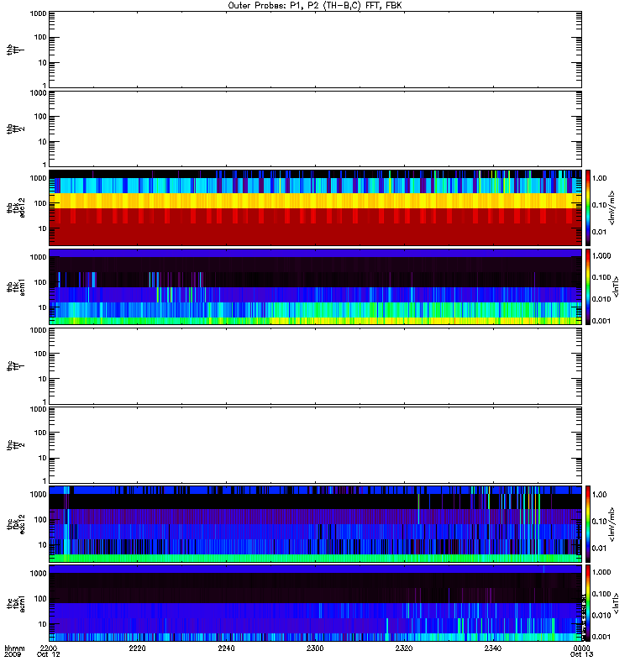Click the "Oct 12" date label
630x672 pixels.
49,654
